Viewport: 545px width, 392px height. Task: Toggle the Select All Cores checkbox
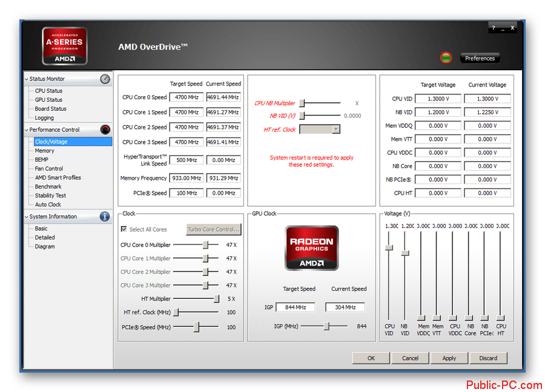pos(124,229)
